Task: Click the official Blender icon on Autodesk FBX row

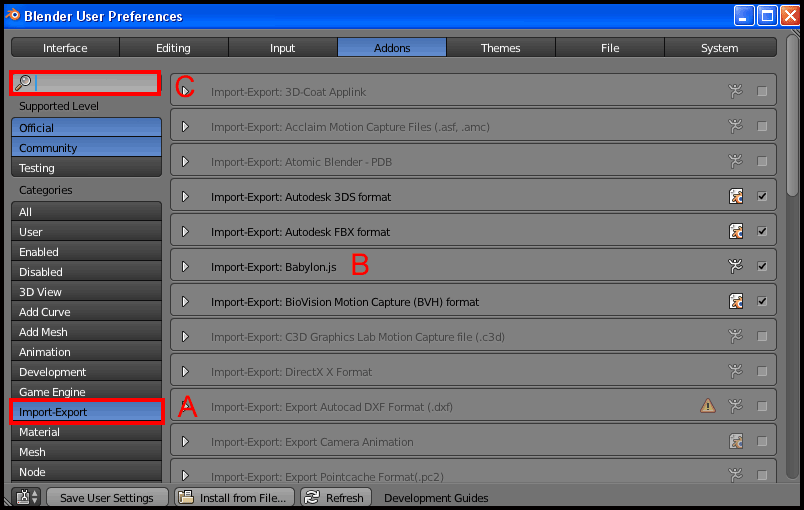Action: (x=736, y=231)
